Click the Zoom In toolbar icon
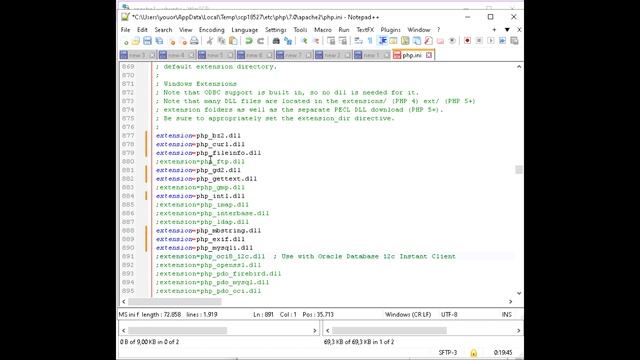The height and width of the screenshot is (360, 640). pos(304,41)
